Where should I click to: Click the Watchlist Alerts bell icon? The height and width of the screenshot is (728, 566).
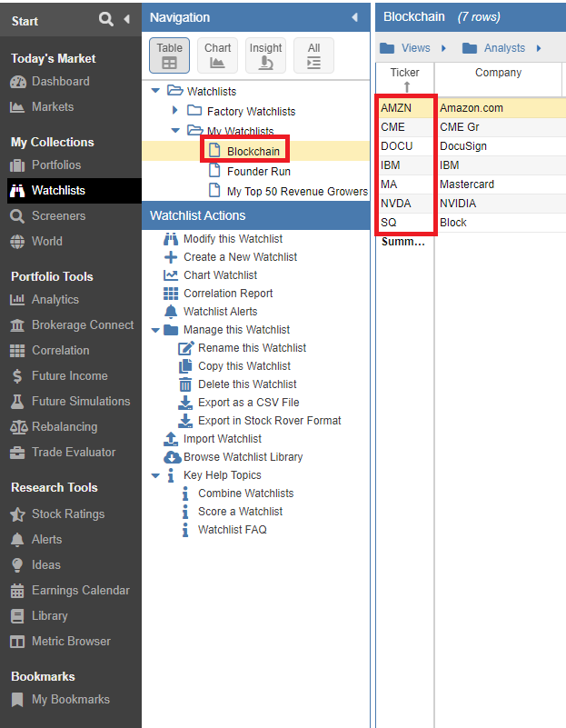pyautogui.click(x=171, y=312)
